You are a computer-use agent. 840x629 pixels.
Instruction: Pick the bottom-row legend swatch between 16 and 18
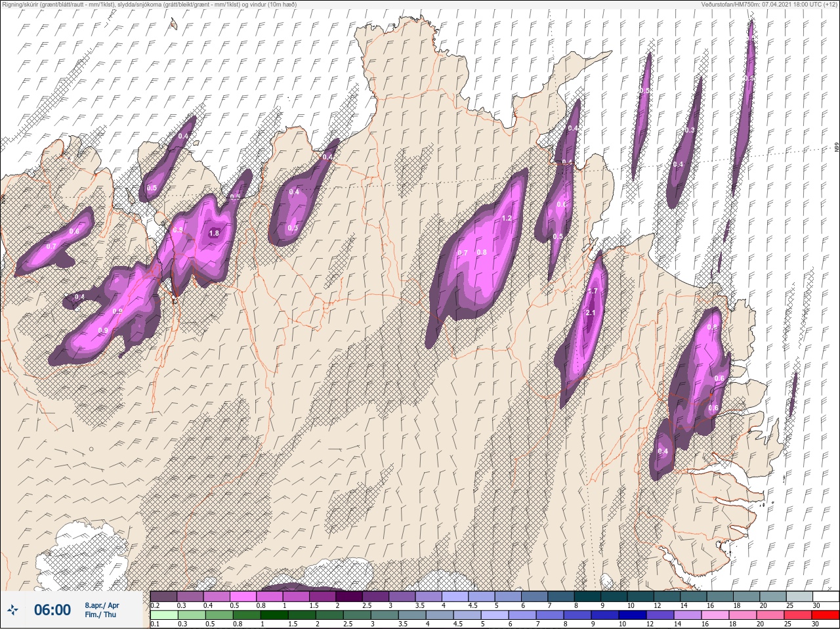coord(716,615)
